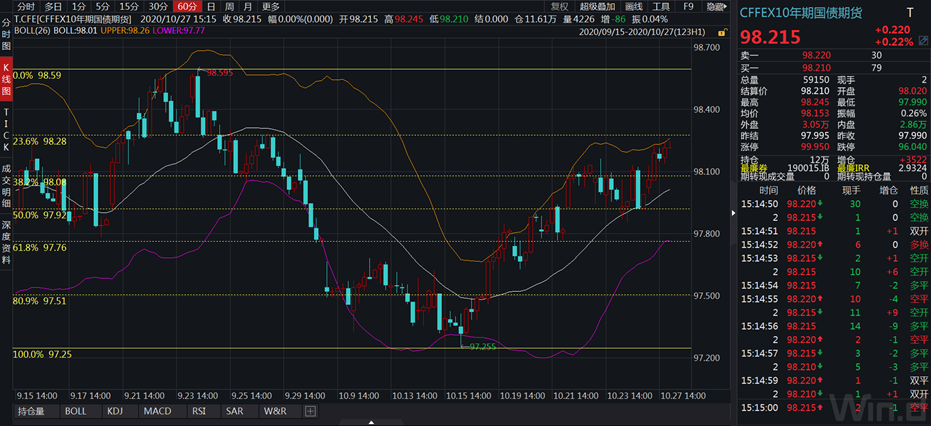Click the CFFEX10年期国债期货 title
931x426 pixels.
802,12
